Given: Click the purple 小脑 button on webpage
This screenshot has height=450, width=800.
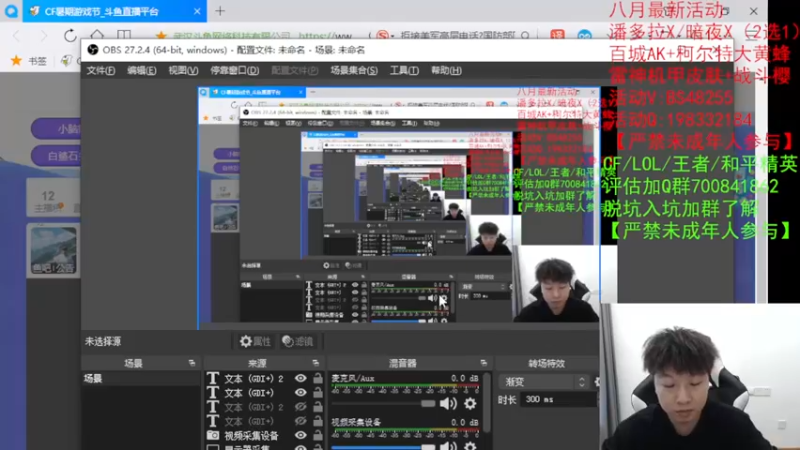Looking at the screenshot, I should [56, 129].
